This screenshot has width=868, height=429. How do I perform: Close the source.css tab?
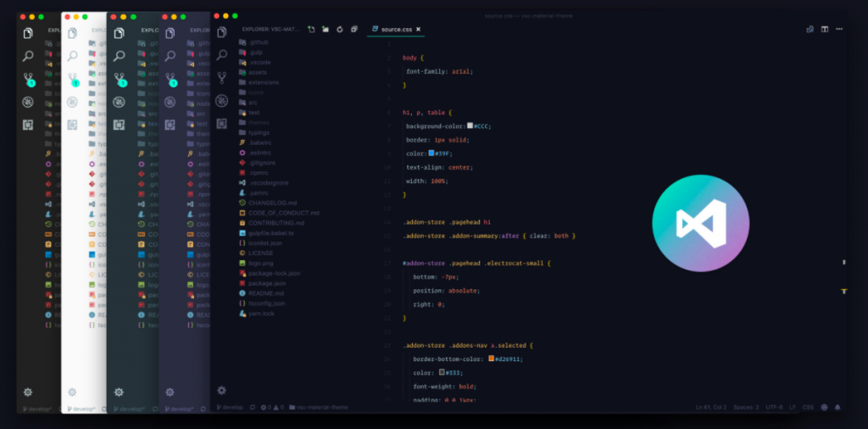(x=419, y=30)
